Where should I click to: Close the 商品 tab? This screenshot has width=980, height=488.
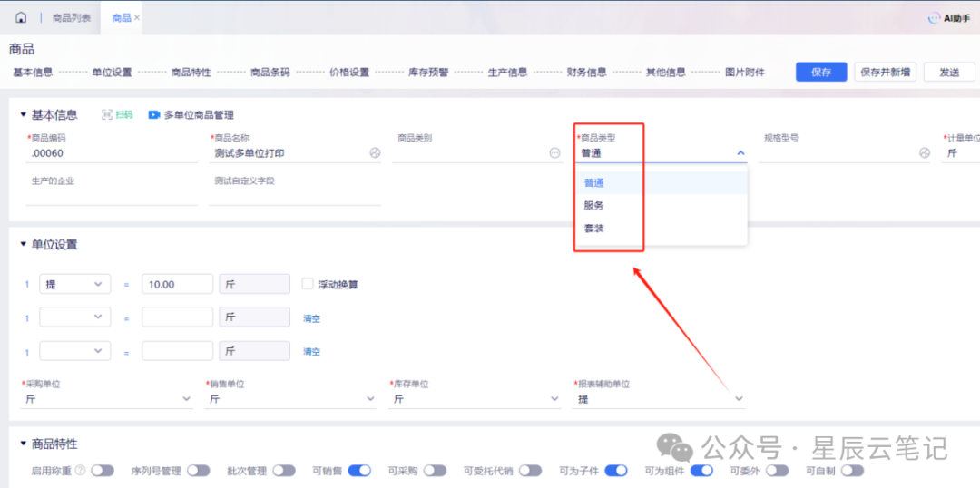137,17
